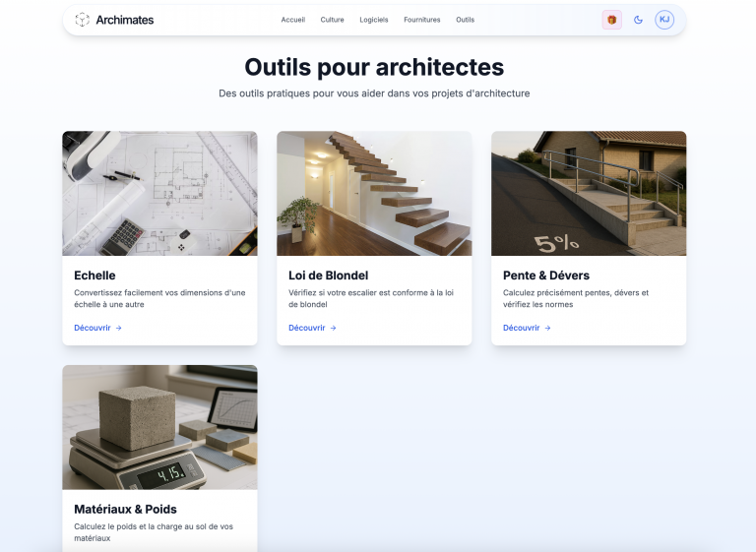
Task: Click the Archimates brand name
Action: click(125, 20)
